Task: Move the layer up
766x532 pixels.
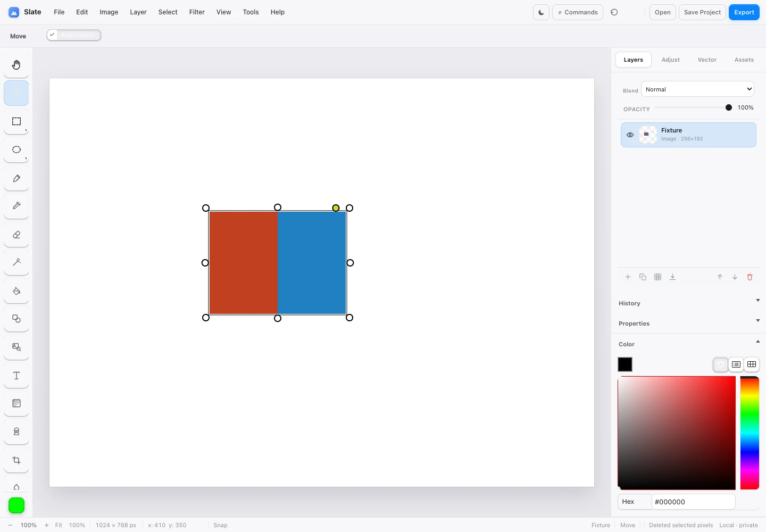Action: [x=720, y=277]
